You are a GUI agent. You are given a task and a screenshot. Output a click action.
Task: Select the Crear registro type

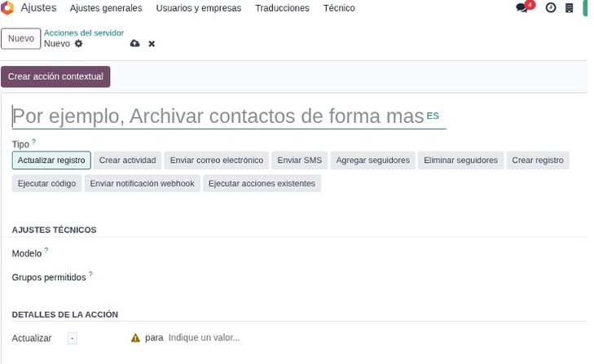pos(538,160)
